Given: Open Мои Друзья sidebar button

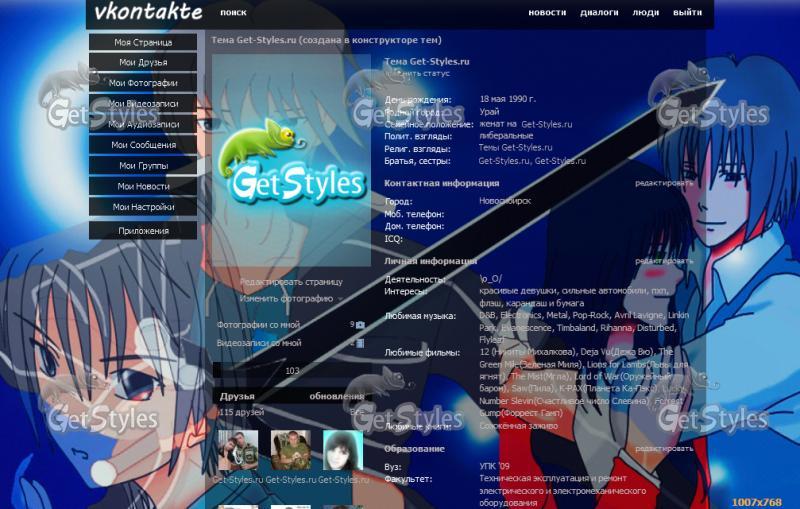Looking at the screenshot, I should [143, 62].
